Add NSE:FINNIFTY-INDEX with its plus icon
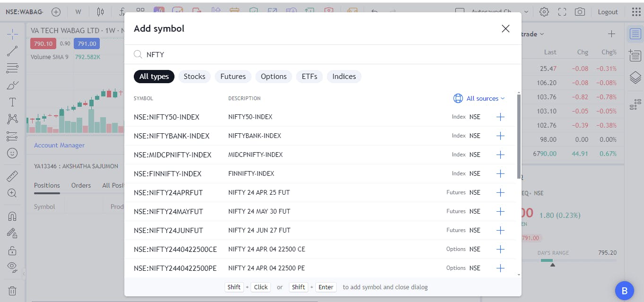This screenshot has height=302, width=644. tap(500, 173)
